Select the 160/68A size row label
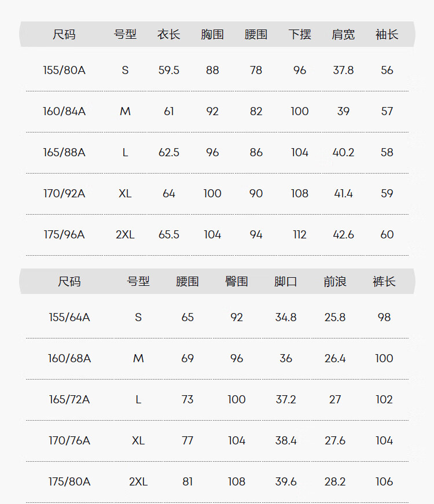The width and height of the screenshot is (434, 504). (69, 359)
